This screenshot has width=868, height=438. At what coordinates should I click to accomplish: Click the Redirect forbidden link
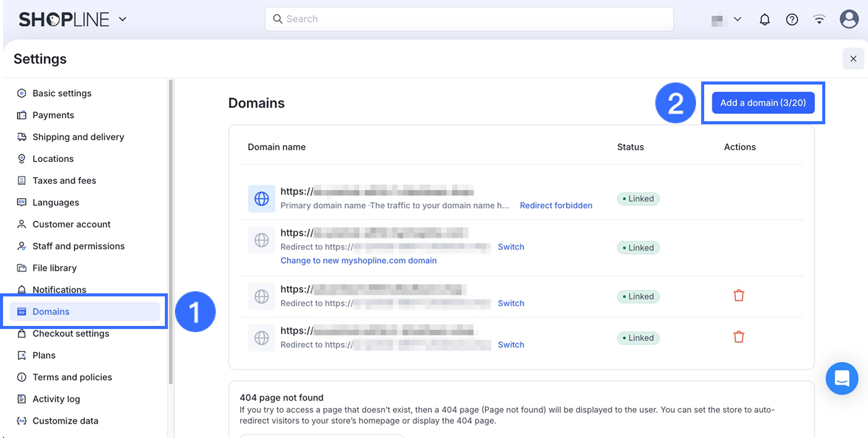point(556,205)
